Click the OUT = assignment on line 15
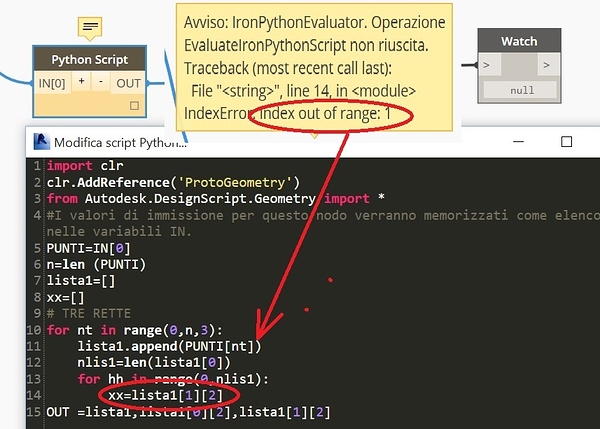The width and height of the screenshot is (600, 429). click(x=188, y=413)
